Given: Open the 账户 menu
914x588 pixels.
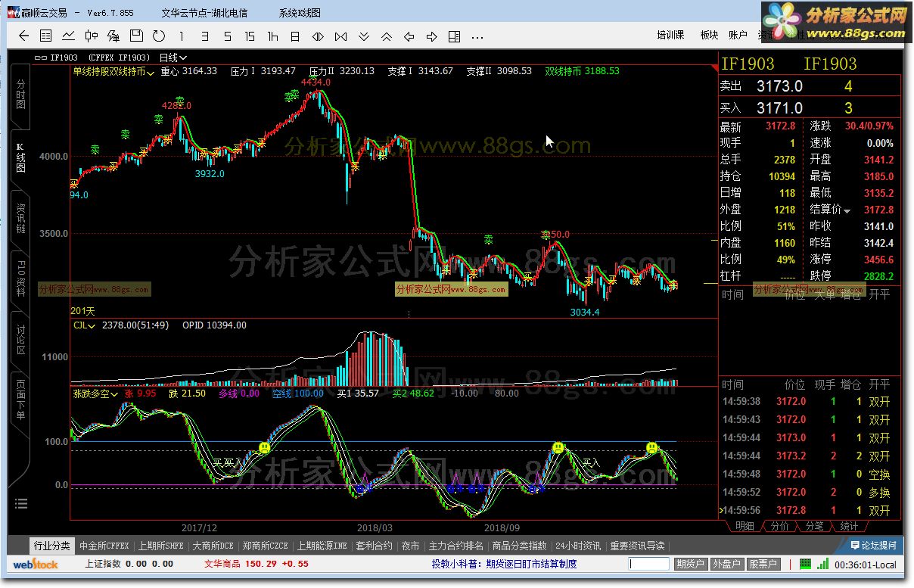Looking at the screenshot, I should pyautogui.click(x=738, y=35).
